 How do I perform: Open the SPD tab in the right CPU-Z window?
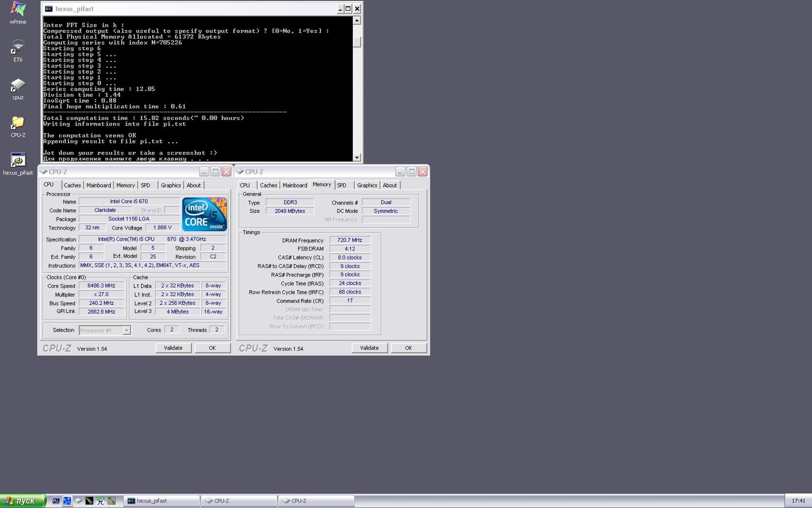click(x=342, y=185)
